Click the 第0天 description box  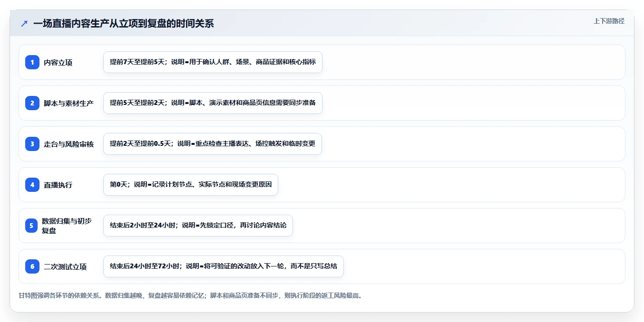coord(191,185)
